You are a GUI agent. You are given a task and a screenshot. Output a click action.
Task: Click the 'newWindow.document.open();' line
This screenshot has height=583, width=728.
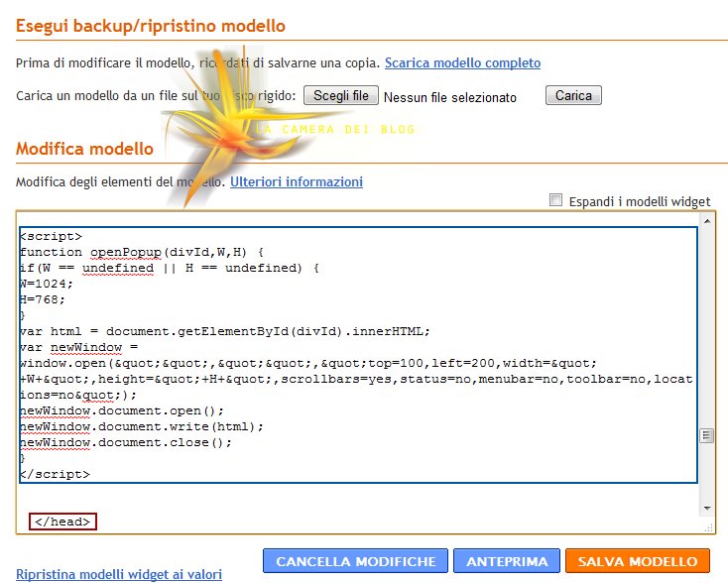[122, 410]
